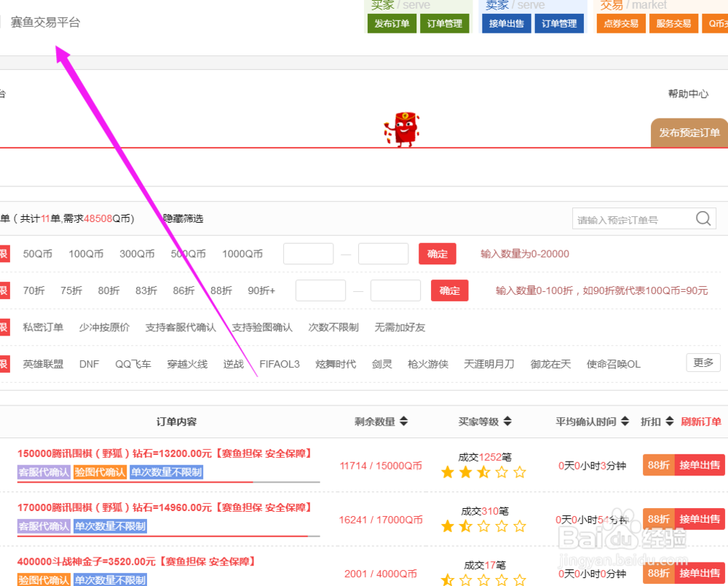This screenshot has height=586, width=728.
Task: Select 少冲按原价 filter option
Action: point(104,328)
